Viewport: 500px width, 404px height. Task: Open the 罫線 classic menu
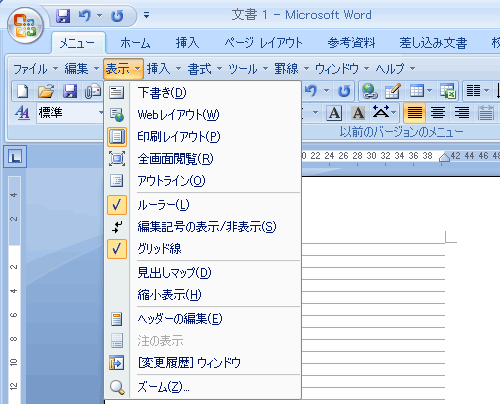(x=291, y=69)
